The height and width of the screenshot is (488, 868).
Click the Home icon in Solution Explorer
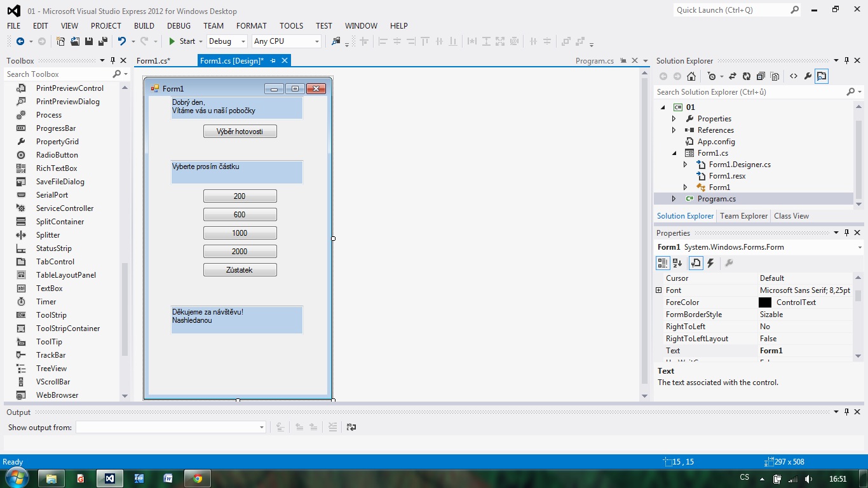tap(691, 76)
